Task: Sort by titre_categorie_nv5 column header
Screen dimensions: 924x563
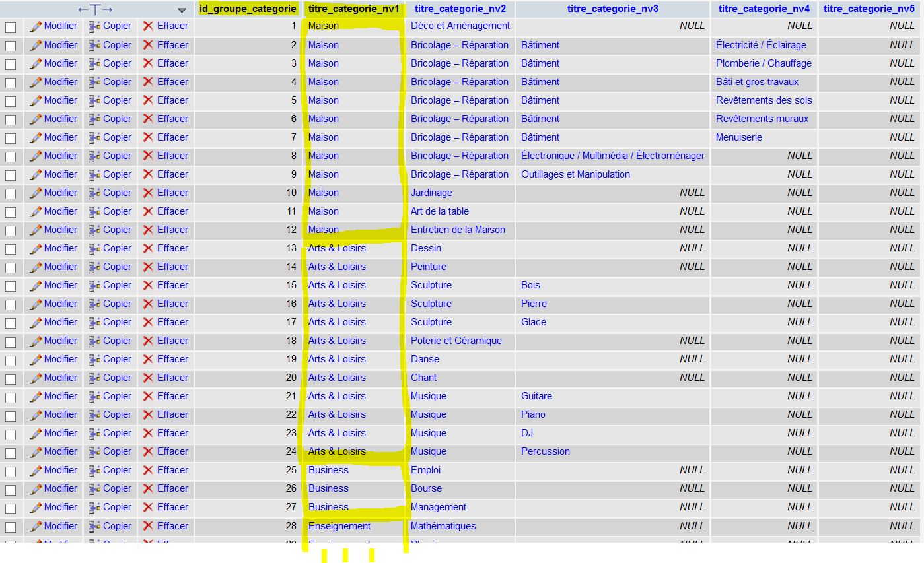Action: [869, 9]
